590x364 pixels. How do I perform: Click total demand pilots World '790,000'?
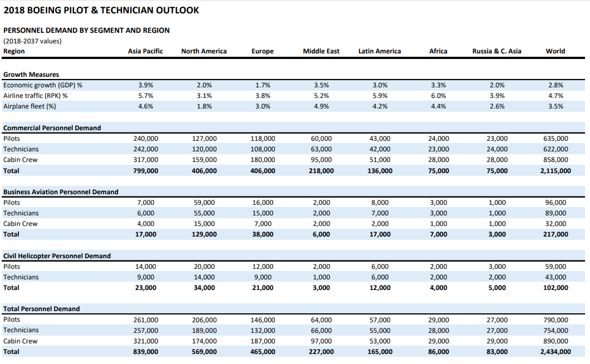pos(555,320)
